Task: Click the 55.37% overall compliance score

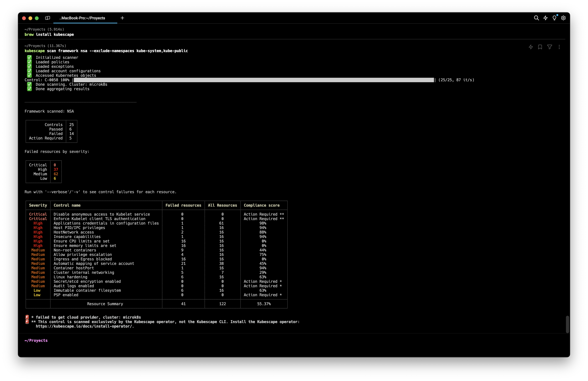Action: [264, 304]
